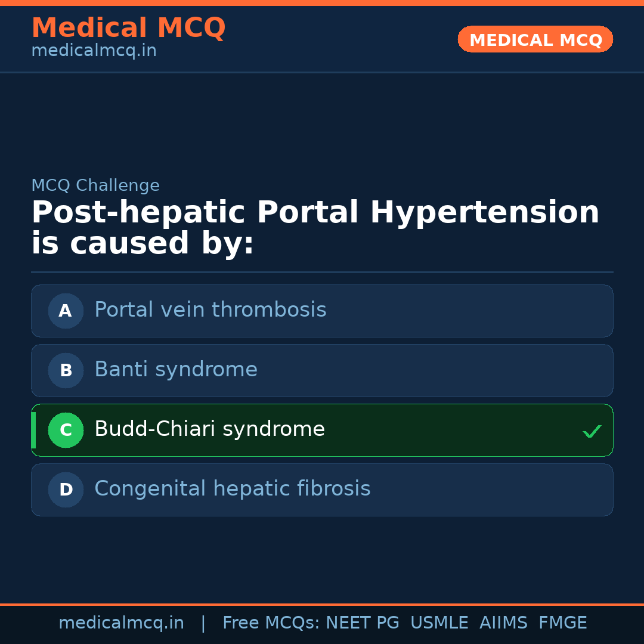Click the Medical MCQ header title
The width and height of the screenshot is (644, 644).
tap(128, 28)
